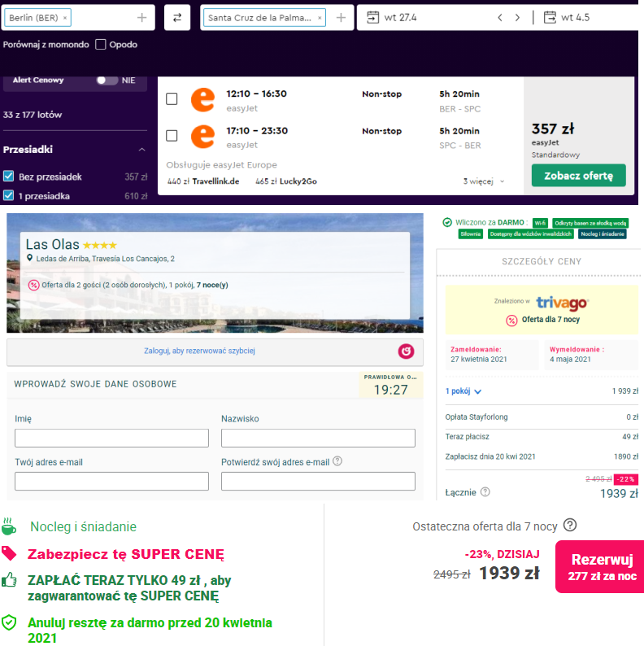Select the 17:10 – 23:30 flight checkbox

(x=172, y=136)
